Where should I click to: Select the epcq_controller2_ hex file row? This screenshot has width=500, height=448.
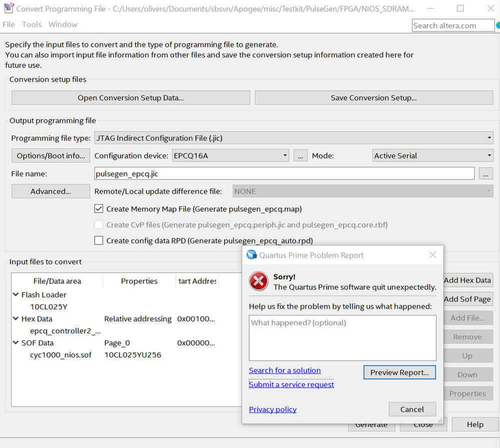[66, 331]
